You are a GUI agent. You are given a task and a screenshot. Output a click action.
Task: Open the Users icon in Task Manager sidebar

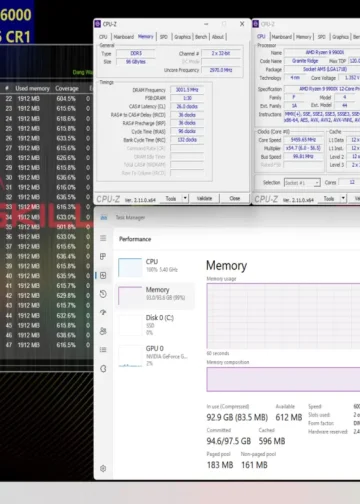click(103, 331)
